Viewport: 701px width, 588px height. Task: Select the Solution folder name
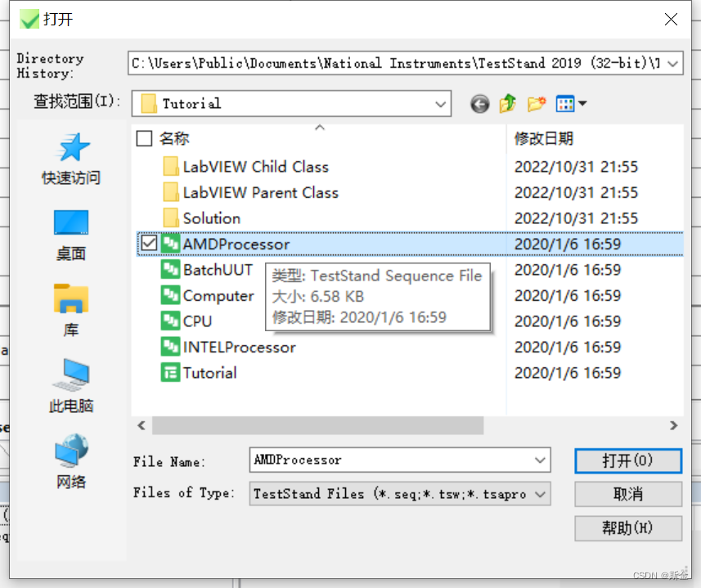point(212,218)
